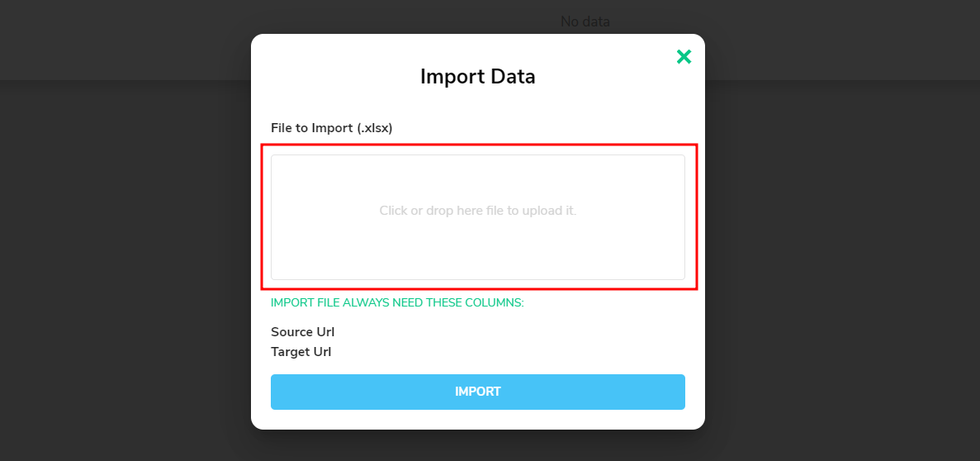The width and height of the screenshot is (980, 461).
Task: Click the 'Import Data' dialog heading
Action: click(x=477, y=77)
